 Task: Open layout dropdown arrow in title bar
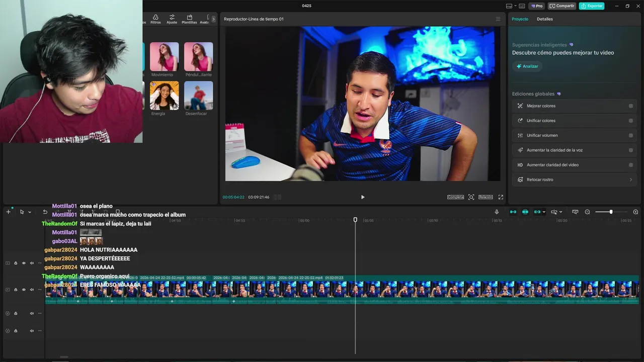tap(515, 6)
